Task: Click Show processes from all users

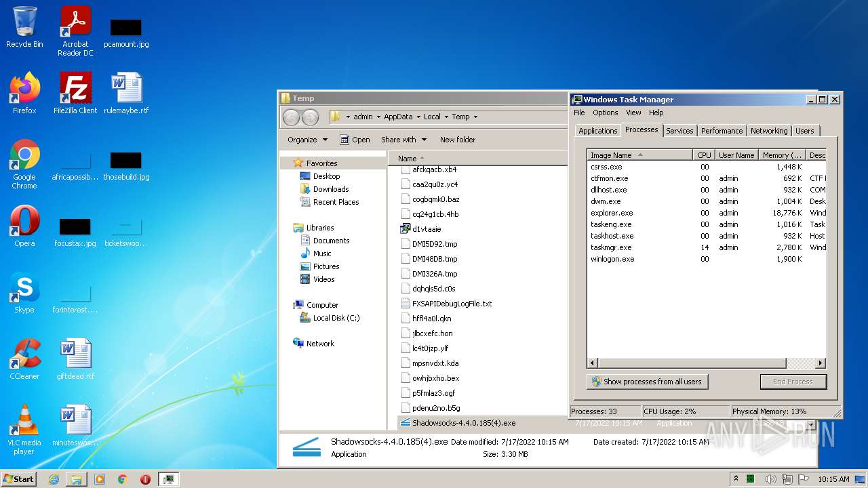Action: pyautogui.click(x=647, y=382)
